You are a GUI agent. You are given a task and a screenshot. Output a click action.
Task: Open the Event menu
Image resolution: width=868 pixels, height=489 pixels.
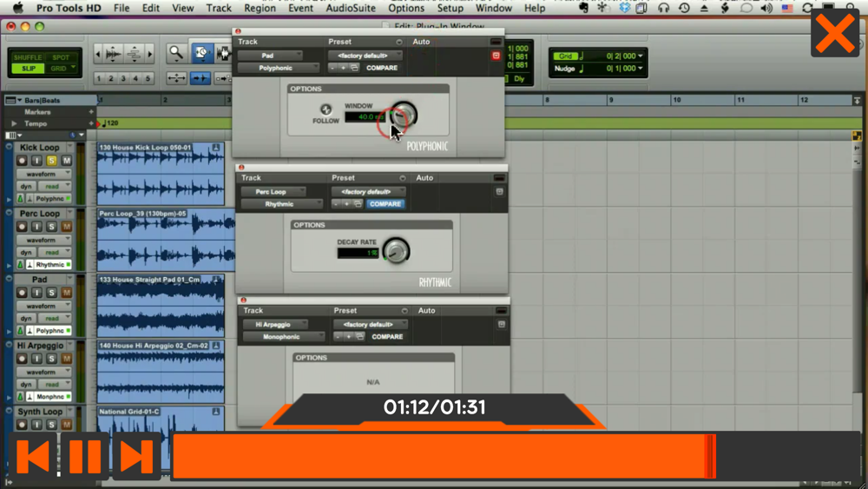[x=300, y=9]
